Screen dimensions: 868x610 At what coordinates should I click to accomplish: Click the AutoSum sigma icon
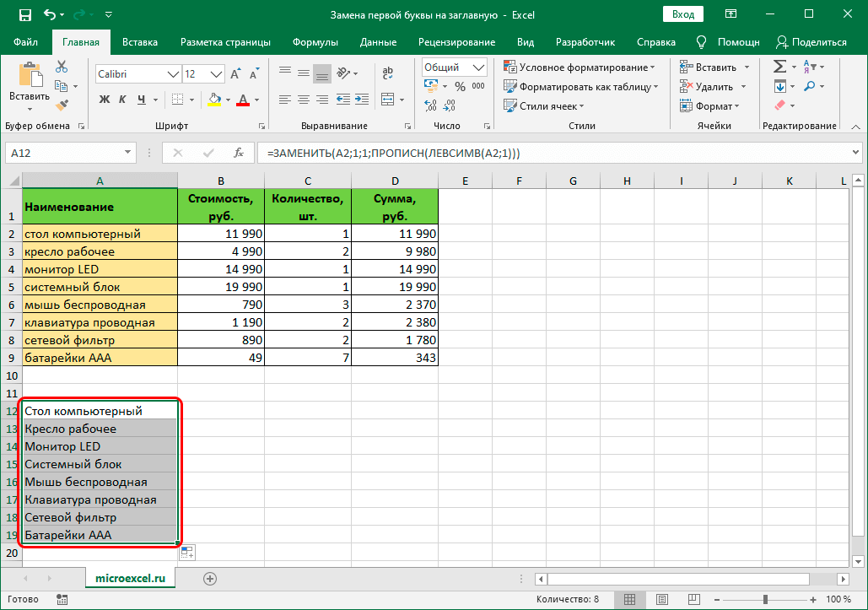pos(779,67)
